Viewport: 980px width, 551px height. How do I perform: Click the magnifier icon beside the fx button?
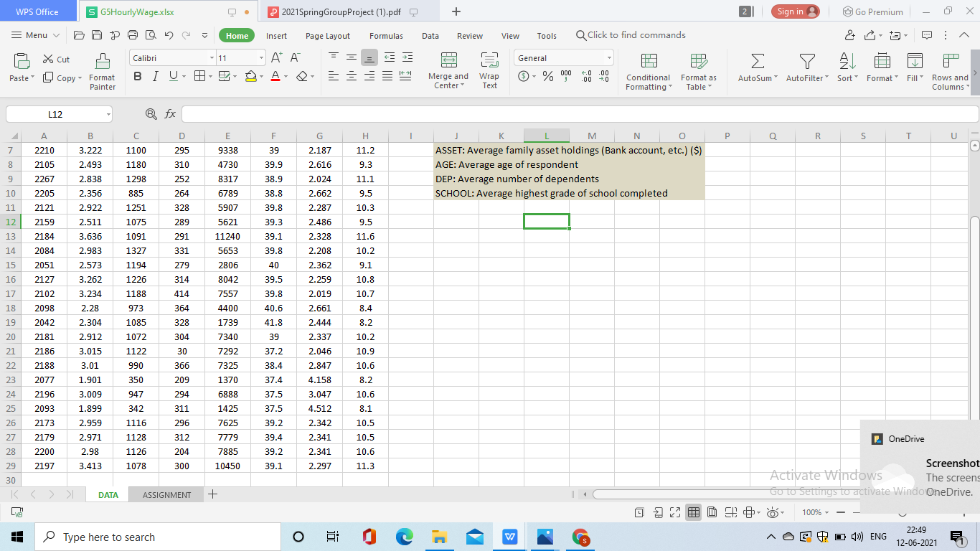point(151,114)
